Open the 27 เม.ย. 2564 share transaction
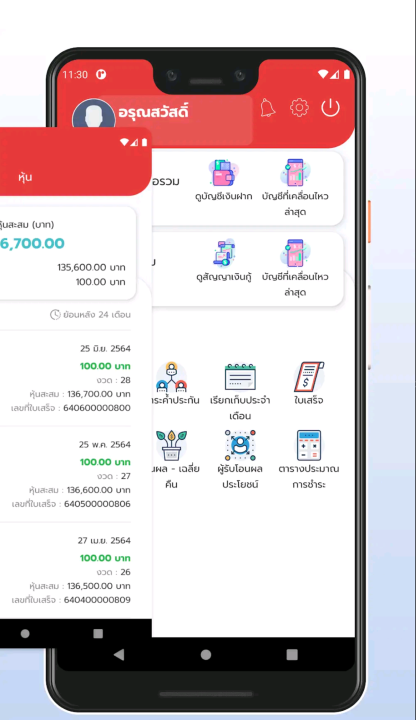The image size is (416, 720). click(65, 570)
